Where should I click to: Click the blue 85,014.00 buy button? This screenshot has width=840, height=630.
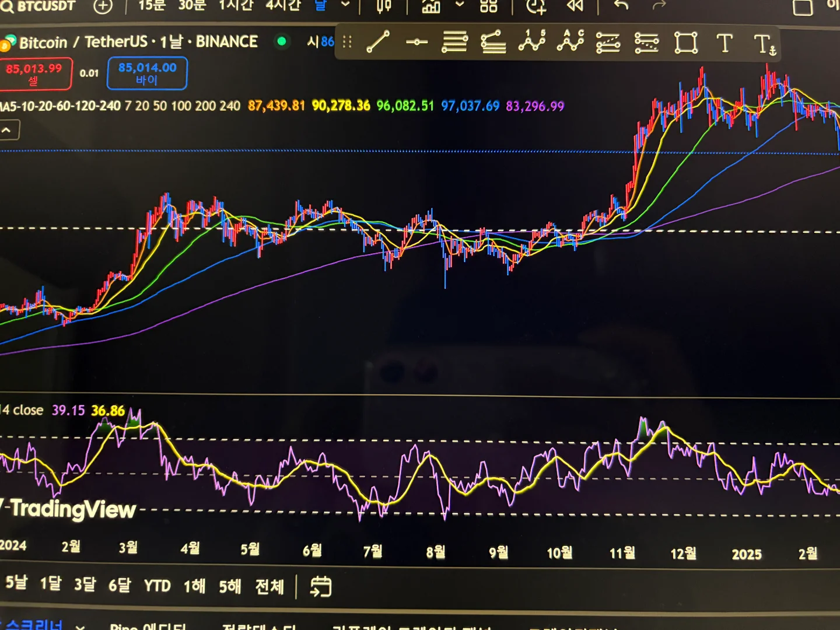[x=147, y=73]
